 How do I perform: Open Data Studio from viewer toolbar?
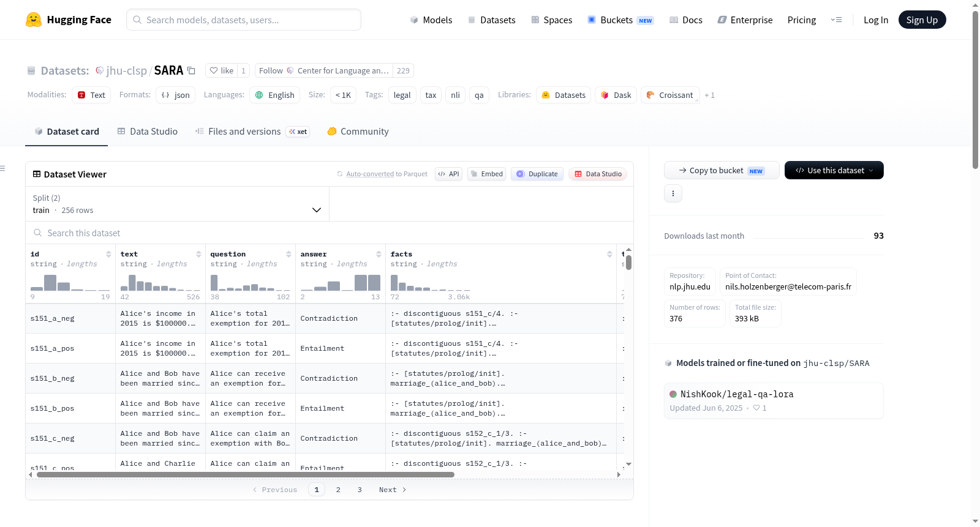pyautogui.click(x=598, y=174)
